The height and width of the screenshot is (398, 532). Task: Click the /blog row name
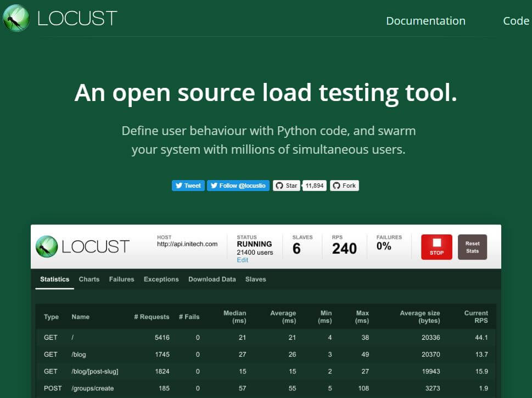[79, 355]
